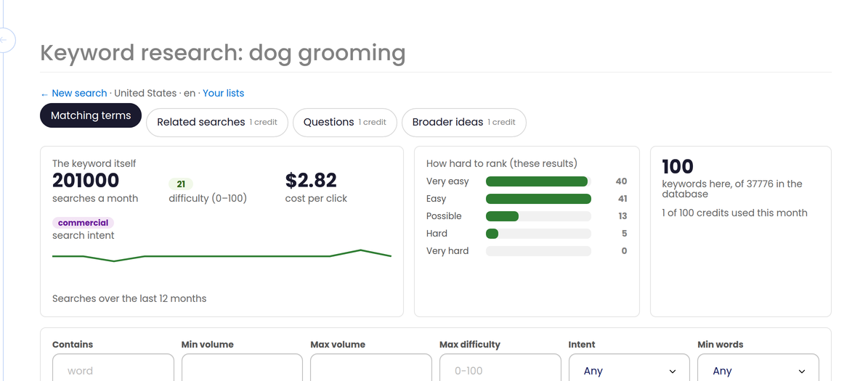Click the 12-month search trend line chart
The image size is (868, 381).
[222, 255]
